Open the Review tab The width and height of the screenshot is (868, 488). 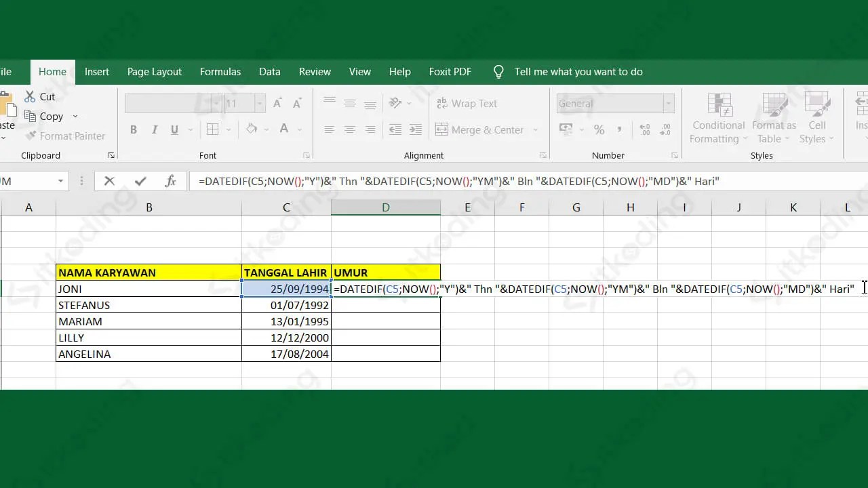(x=315, y=72)
